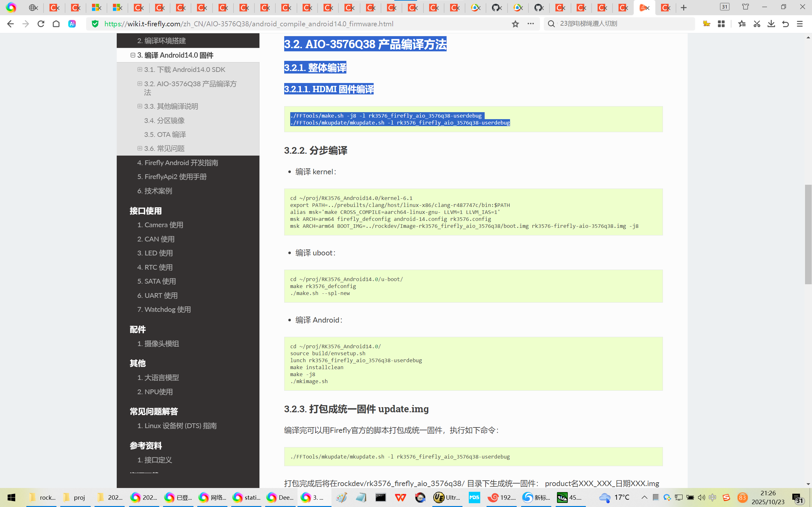
Task: Open the 2. NPU使用 link
Action: pos(155,392)
